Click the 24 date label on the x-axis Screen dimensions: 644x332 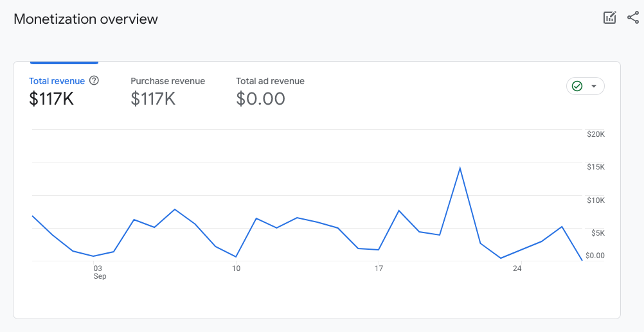coord(517,268)
